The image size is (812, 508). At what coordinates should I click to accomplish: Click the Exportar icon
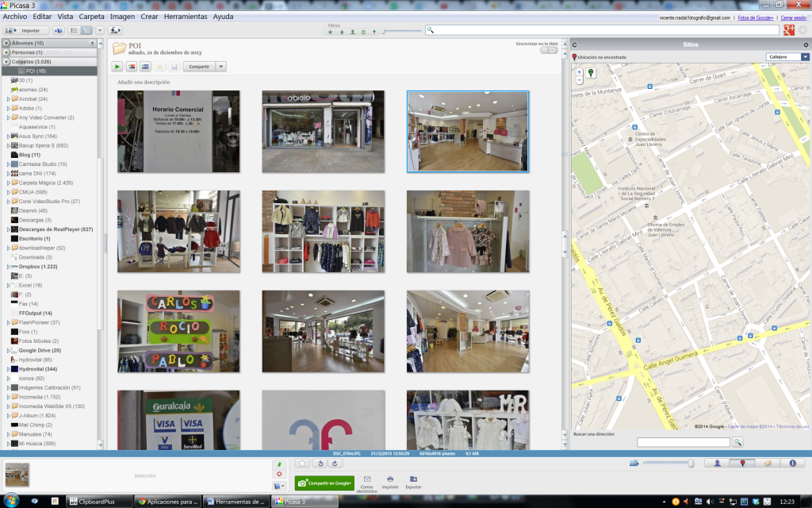pyautogui.click(x=413, y=483)
